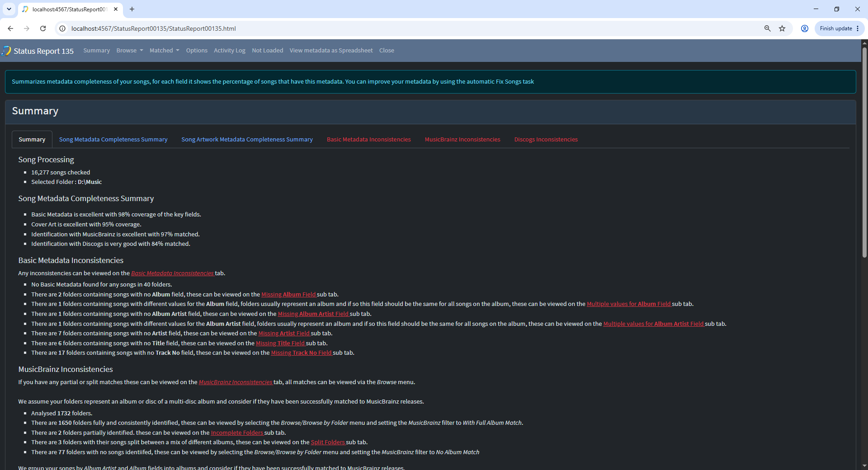The height and width of the screenshot is (470, 868).
Task: Select the Summary tab
Action: 32,140
